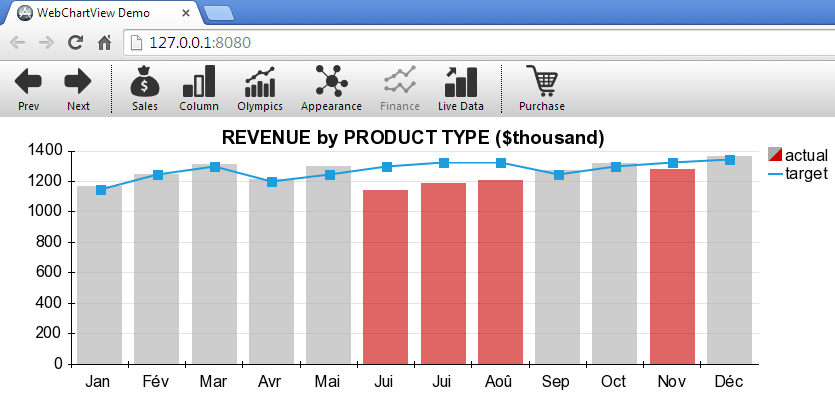Click the Next arrow icon
This screenshot has height=416, width=835.
pos(78,82)
